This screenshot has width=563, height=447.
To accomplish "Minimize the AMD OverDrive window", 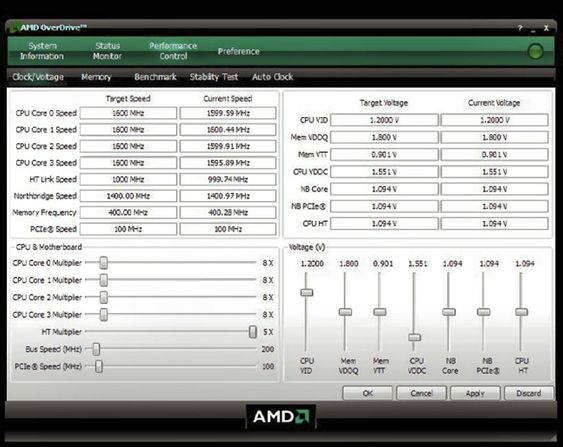I will point(533,29).
